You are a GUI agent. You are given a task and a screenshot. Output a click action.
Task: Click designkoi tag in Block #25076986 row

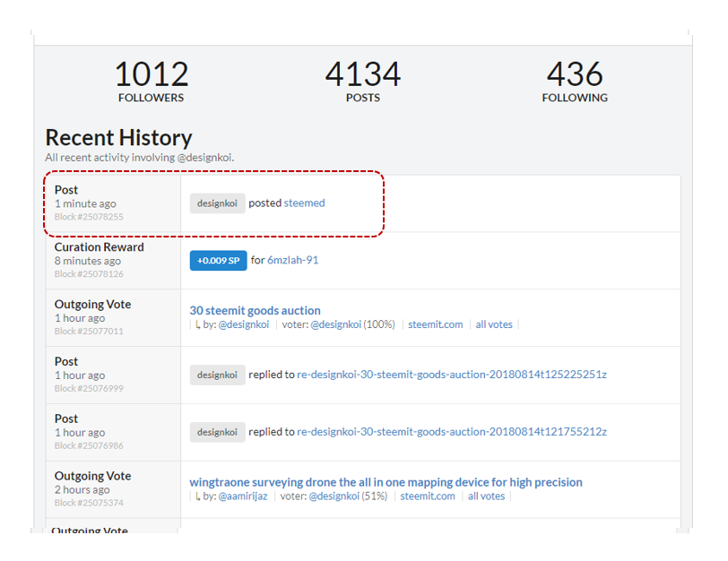(x=217, y=432)
